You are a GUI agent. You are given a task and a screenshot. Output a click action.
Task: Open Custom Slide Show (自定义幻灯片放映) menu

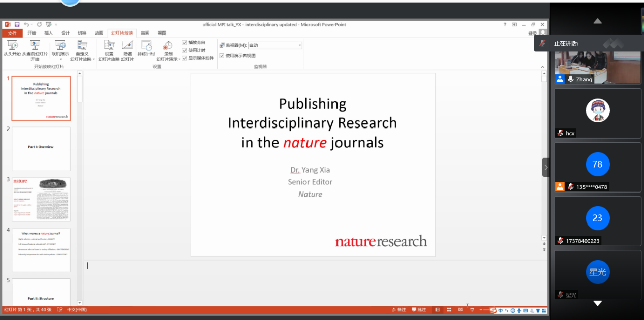82,51
